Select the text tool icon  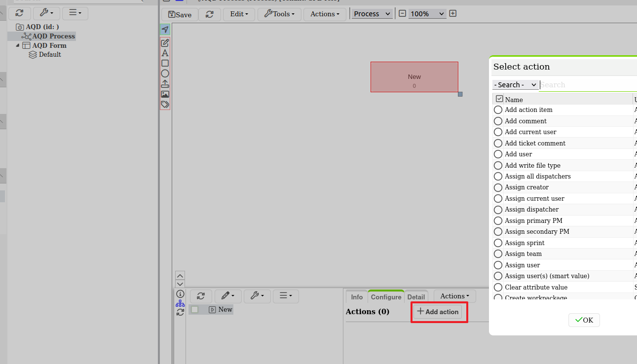(165, 53)
